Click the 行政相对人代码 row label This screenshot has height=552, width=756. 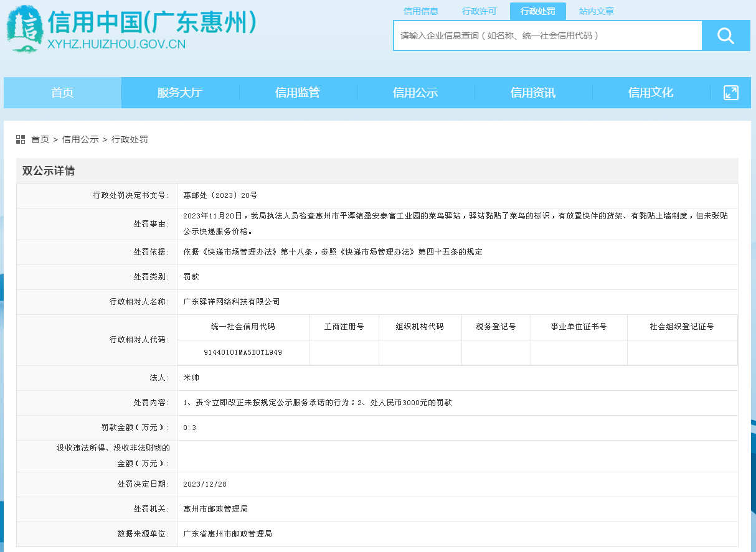pos(139,340)
